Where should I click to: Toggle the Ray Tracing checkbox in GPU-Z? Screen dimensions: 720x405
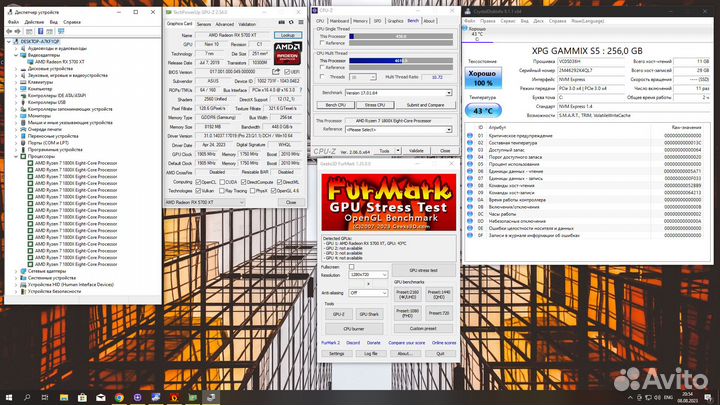222,191
